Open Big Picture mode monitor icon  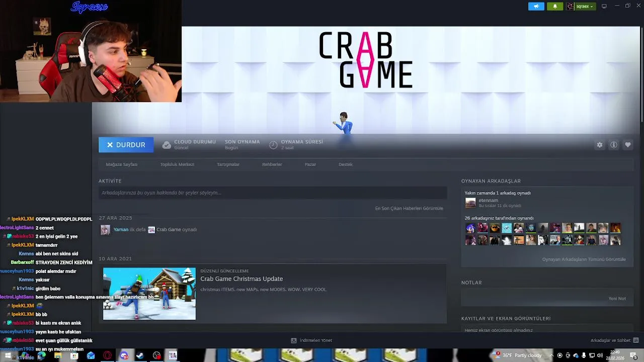coord(604,6)
